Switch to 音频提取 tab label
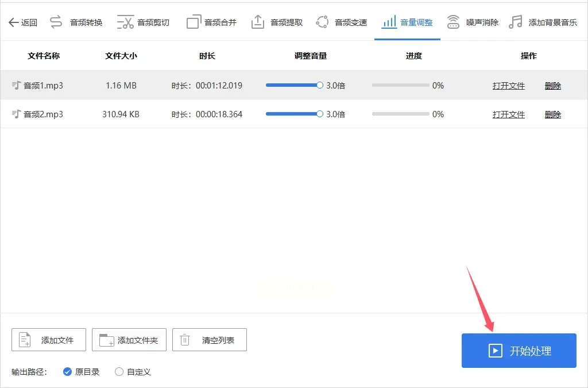This screenshot has width=588, height=388. [x=287, y=22]
